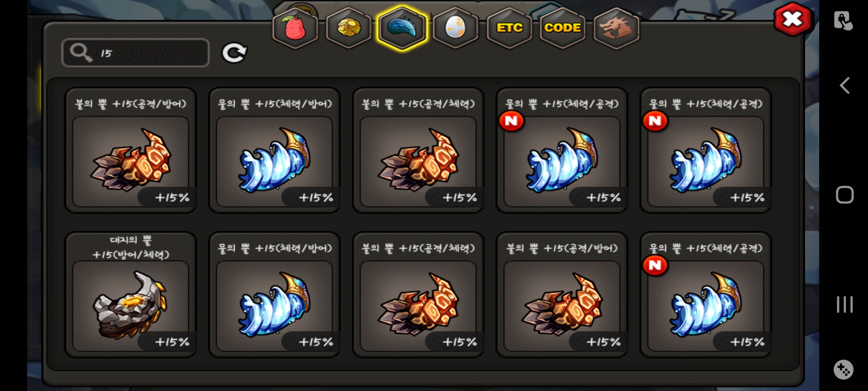Focus the search field containing 15
Viewport: 868px width, 391px height.
tap(136, 53)
